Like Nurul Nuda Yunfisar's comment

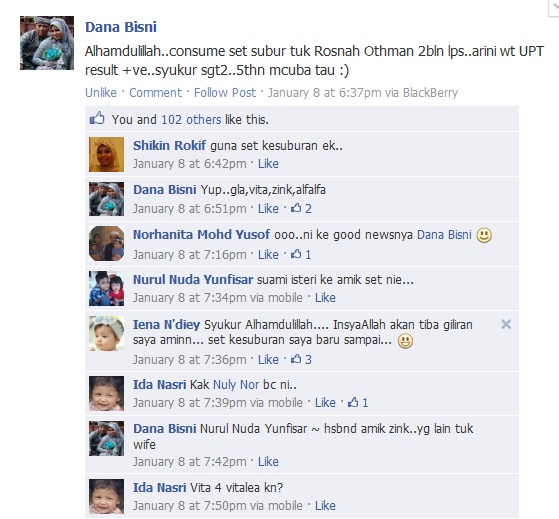pyautogui.click(x=325, y=297)
